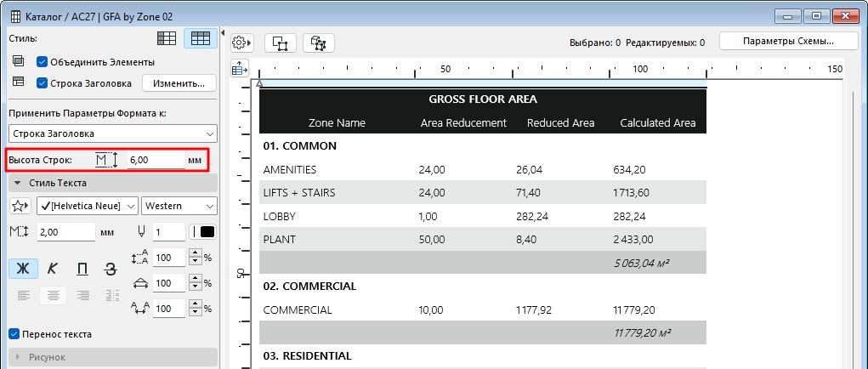Screen dimensions: 868x369
Task: Select the highlighted second table style icon
Action: [x=201, y=38]
